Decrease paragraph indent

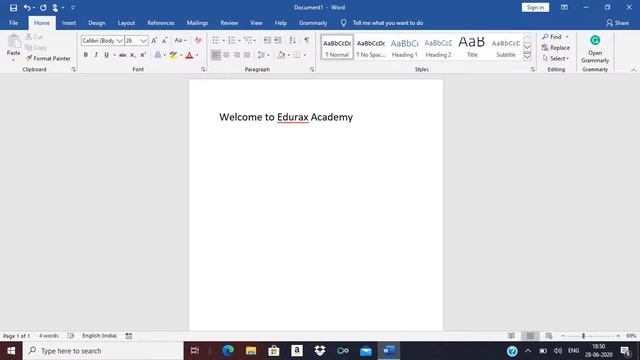[267, 40]
